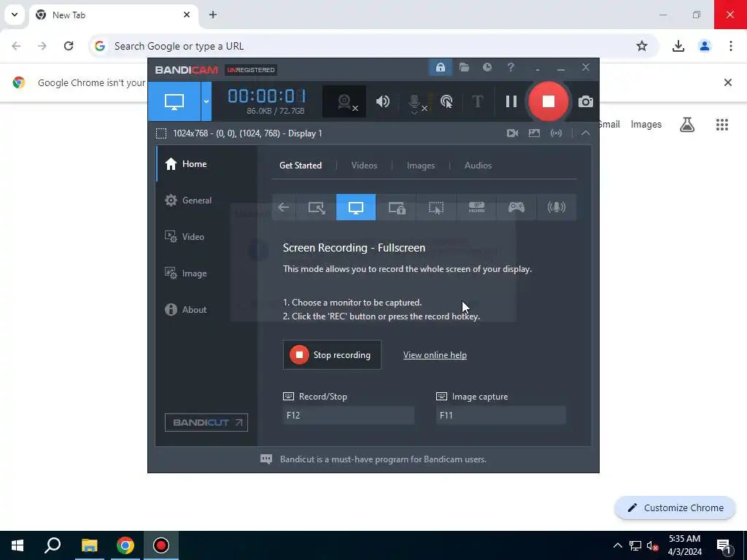Click the Customize Chrome button
Viewport: 747px width, 560px height.
pos(675,507)
